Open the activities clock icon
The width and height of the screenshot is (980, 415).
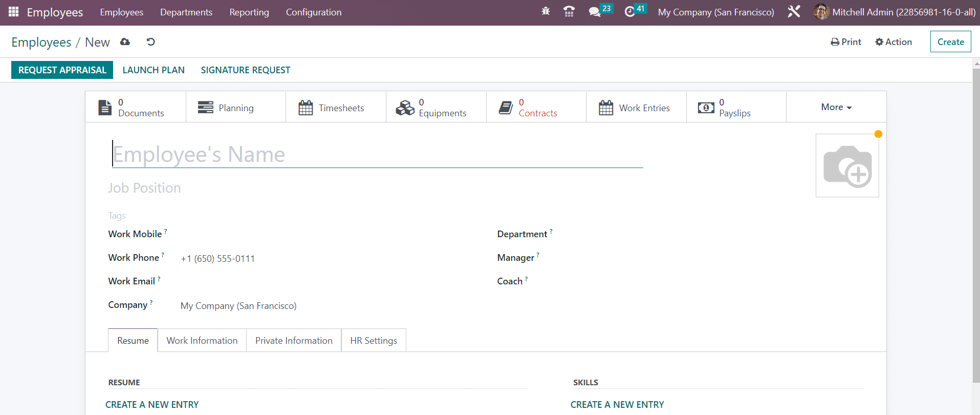(x=629, y=12)
